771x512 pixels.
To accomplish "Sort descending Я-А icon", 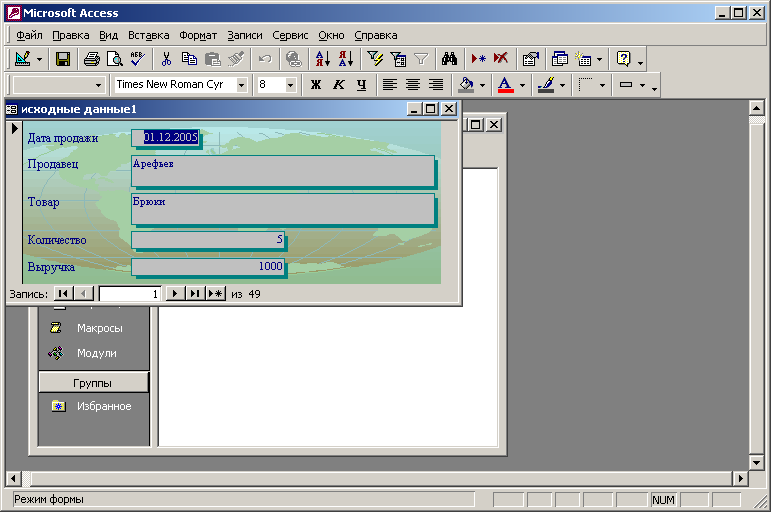I will 346,60.
